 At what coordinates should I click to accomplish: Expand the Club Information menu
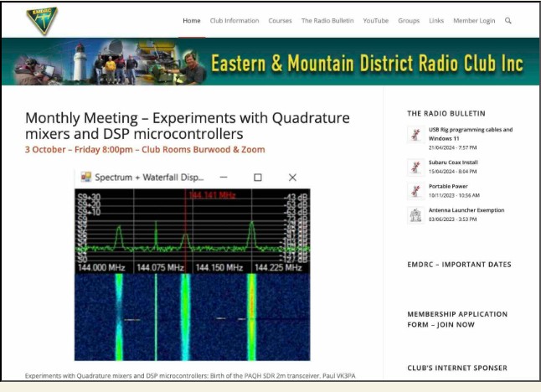tap(234, 20)
